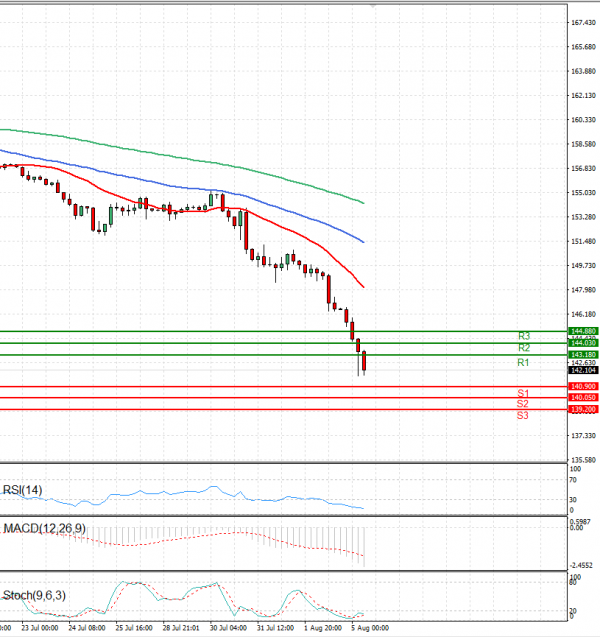Click the 147.980 price axis label

click(583, 290)
